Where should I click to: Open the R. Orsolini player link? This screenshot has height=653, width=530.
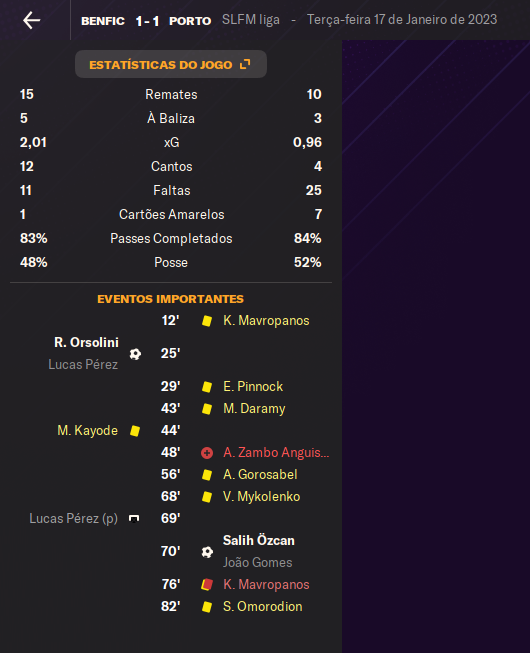click(86, 342)
